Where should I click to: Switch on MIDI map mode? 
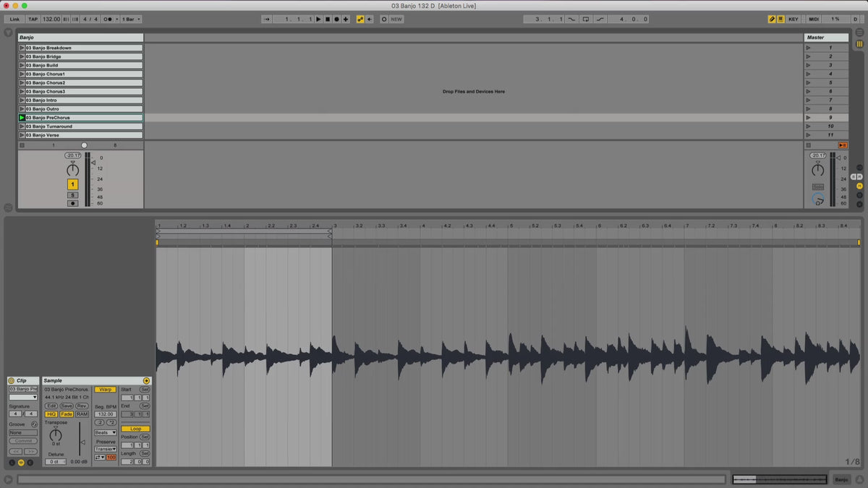pyautogui.click(x=814, y=19)
